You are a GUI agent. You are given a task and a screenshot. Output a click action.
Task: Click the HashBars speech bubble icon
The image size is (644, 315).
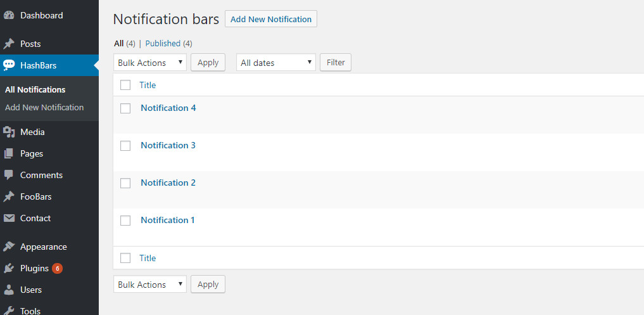click(x=9, y=65)
